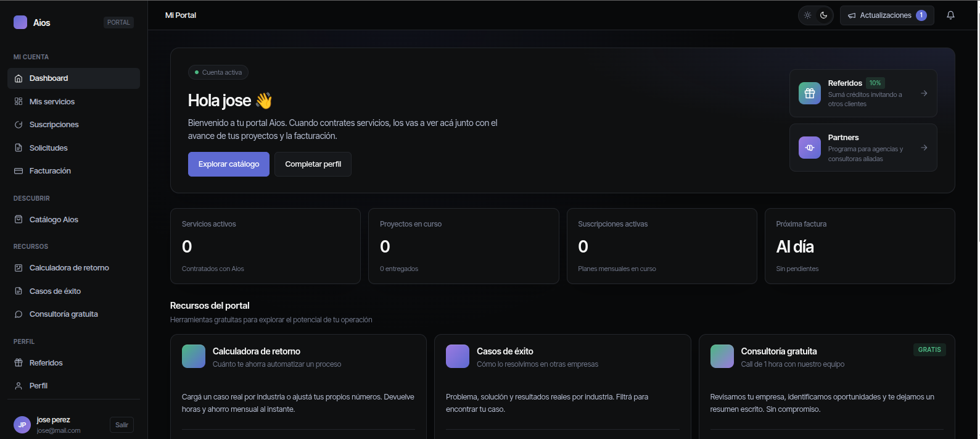
Task: Click the Actualizaciones count badge 1
Action: tap(921, 15)
